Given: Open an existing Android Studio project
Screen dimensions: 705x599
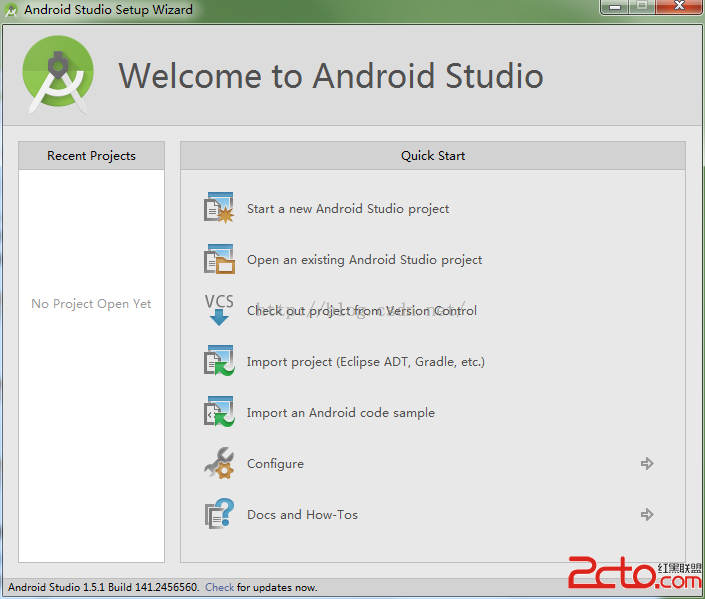Looking at the screenshot, I should click(364, 260).
